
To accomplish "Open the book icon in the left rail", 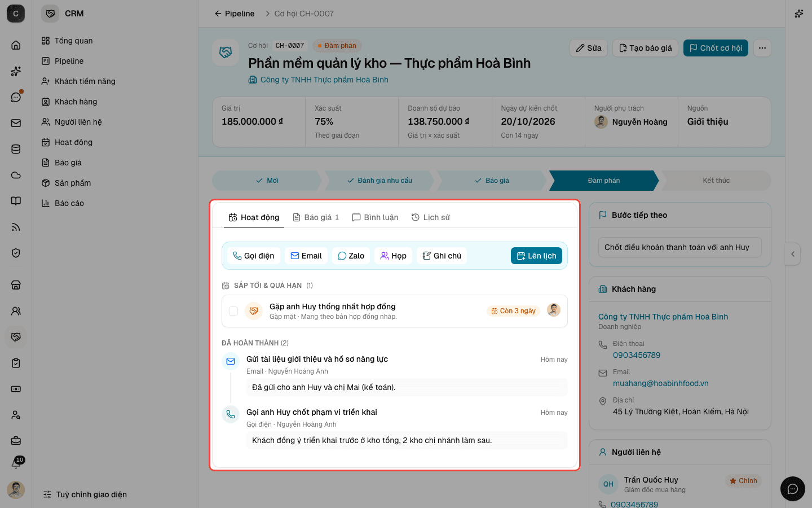I will coord(16,201).
